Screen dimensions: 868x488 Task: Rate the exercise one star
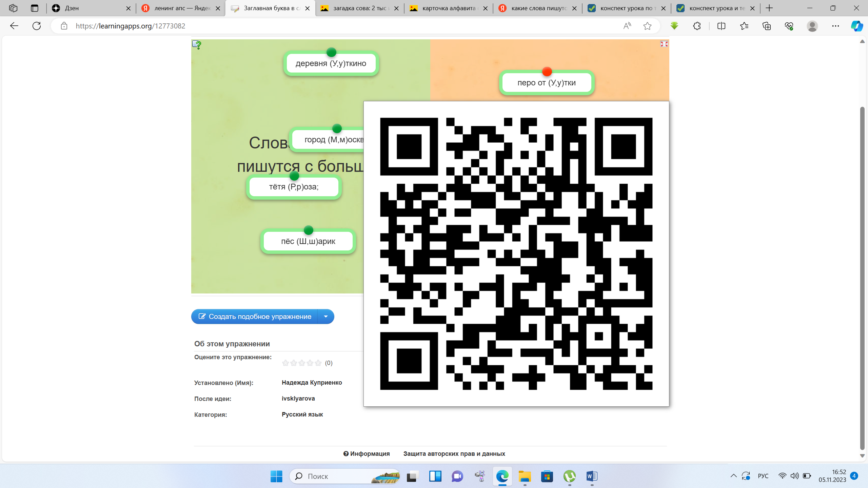pos(285,363)
